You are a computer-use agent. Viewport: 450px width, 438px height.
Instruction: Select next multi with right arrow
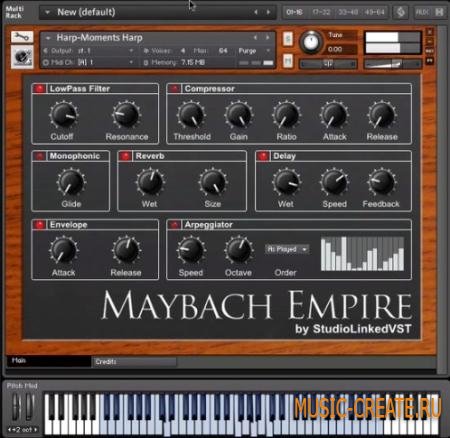click(x=268, y=12)
